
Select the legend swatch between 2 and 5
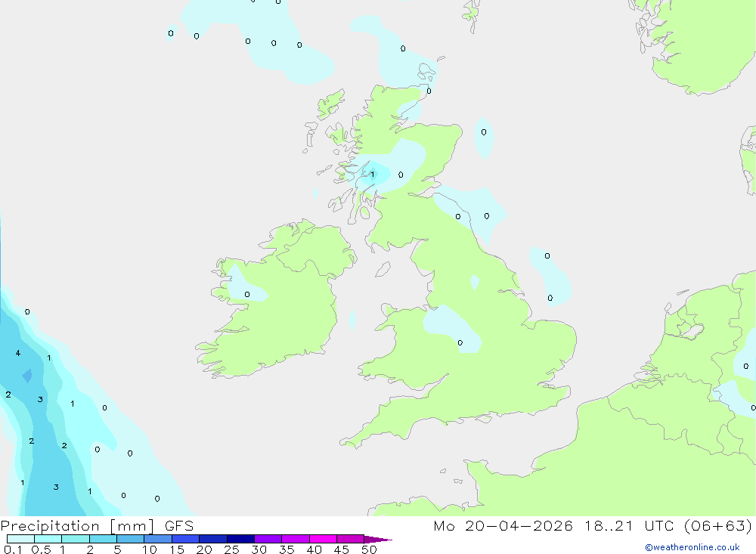pyautogui.click(x=103, y=539)
